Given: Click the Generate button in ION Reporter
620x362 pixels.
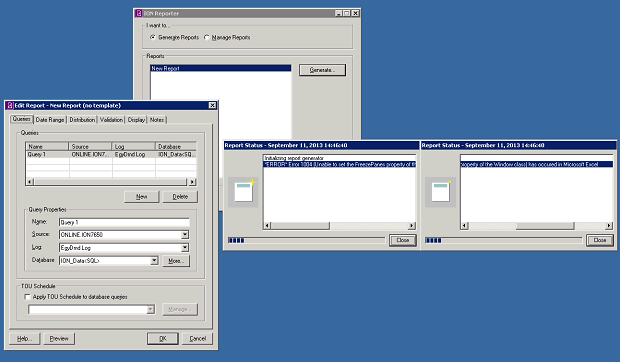Looking at the screenshot, I should 322,70.
